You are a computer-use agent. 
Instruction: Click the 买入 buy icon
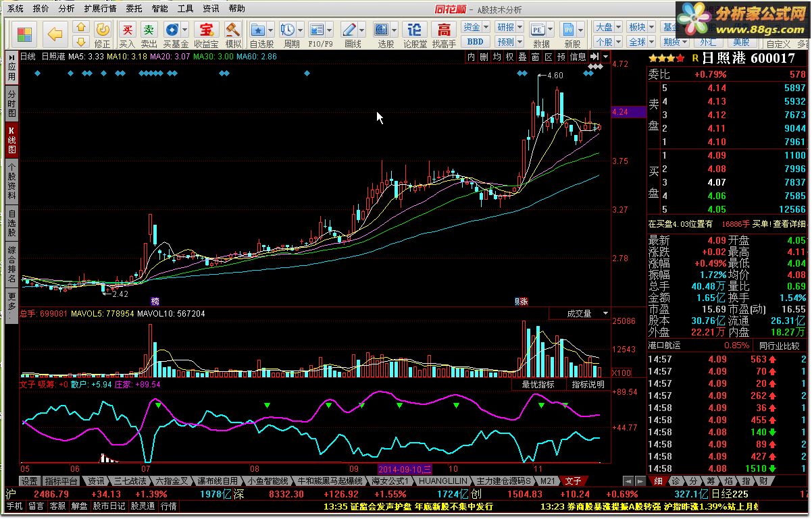click(127, 34)
